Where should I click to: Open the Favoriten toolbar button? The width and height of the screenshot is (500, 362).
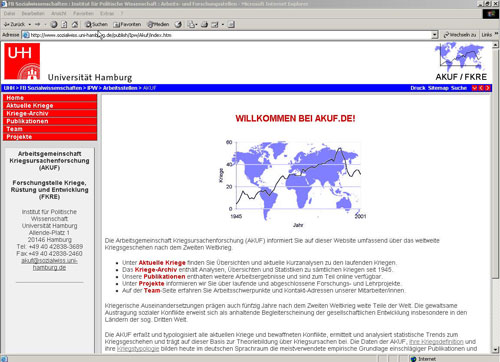tap(127, 24)
